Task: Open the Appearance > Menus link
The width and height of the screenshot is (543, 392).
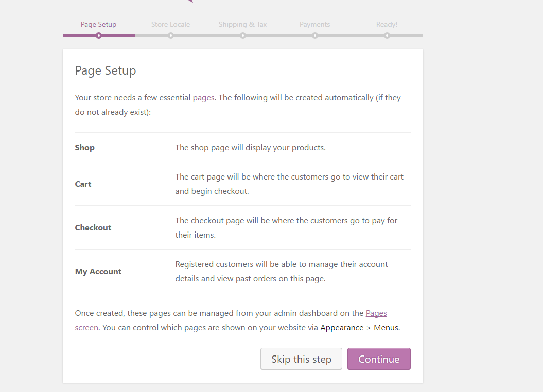Action: 359,328
